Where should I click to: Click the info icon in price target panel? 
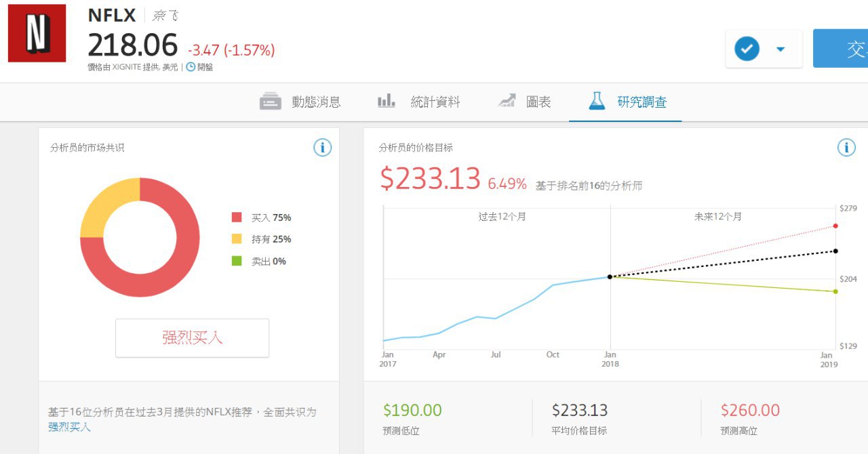pos(846,148)
